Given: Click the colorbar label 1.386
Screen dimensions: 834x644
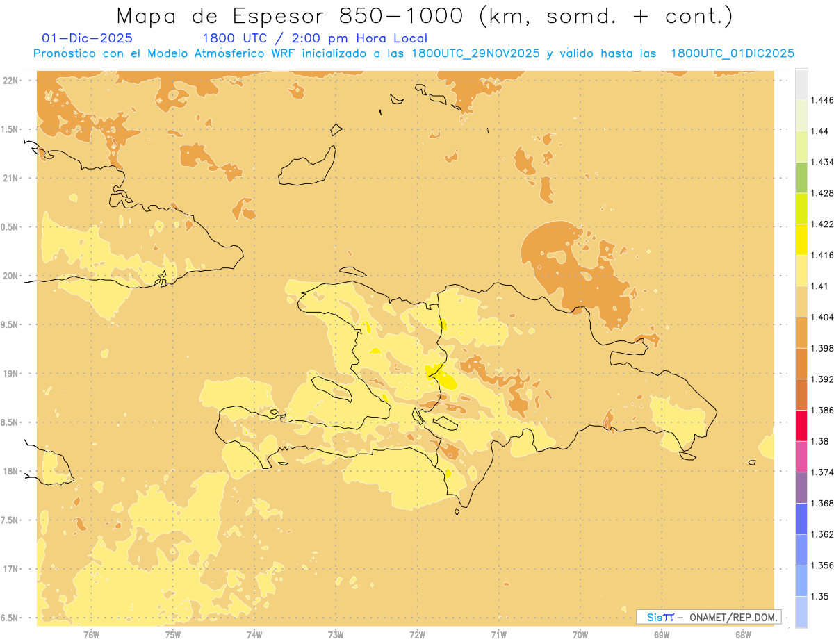Looking at the screenshot, I should (x=822, y=411).
